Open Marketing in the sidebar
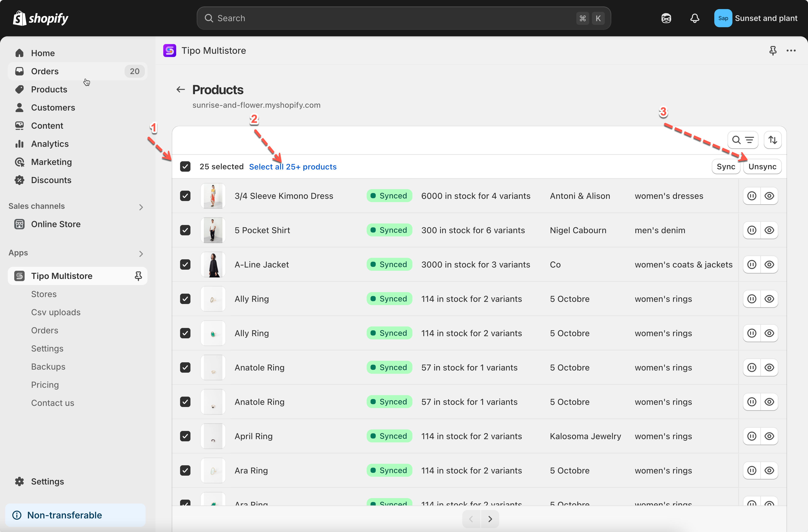Image resolution: width=808 pixels, height=532 pixels. (x=77, y=162)
